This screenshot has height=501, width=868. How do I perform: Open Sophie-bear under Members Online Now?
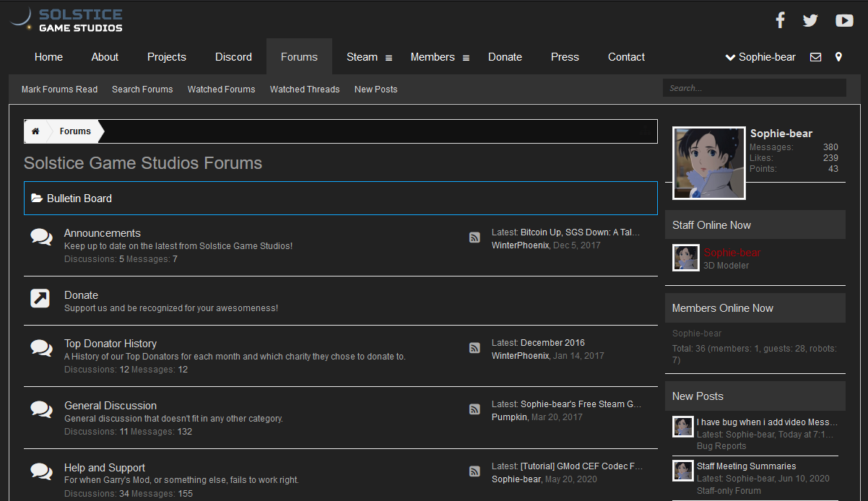tap(697, 334)
